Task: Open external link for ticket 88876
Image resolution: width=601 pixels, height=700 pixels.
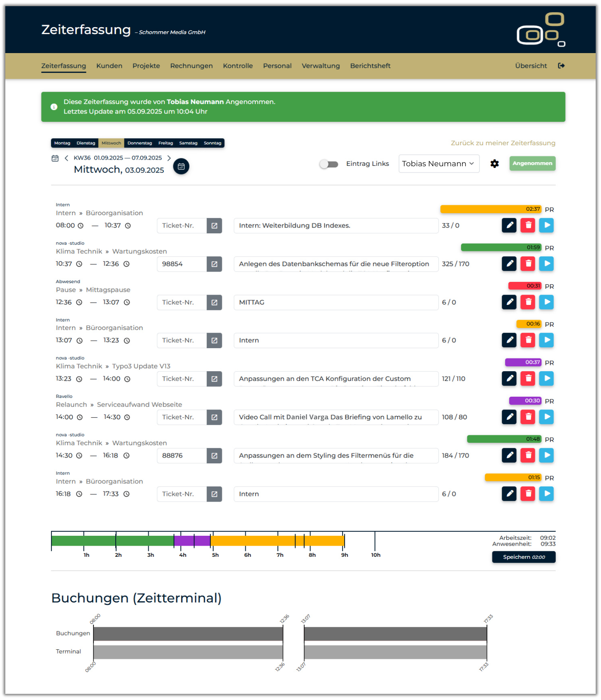Action: click(214, 456)
